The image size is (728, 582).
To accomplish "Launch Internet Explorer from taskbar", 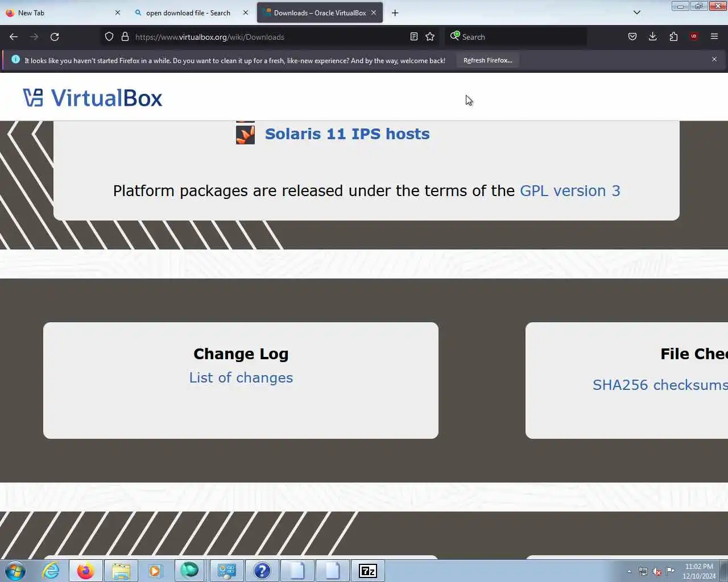I will 51,571.
